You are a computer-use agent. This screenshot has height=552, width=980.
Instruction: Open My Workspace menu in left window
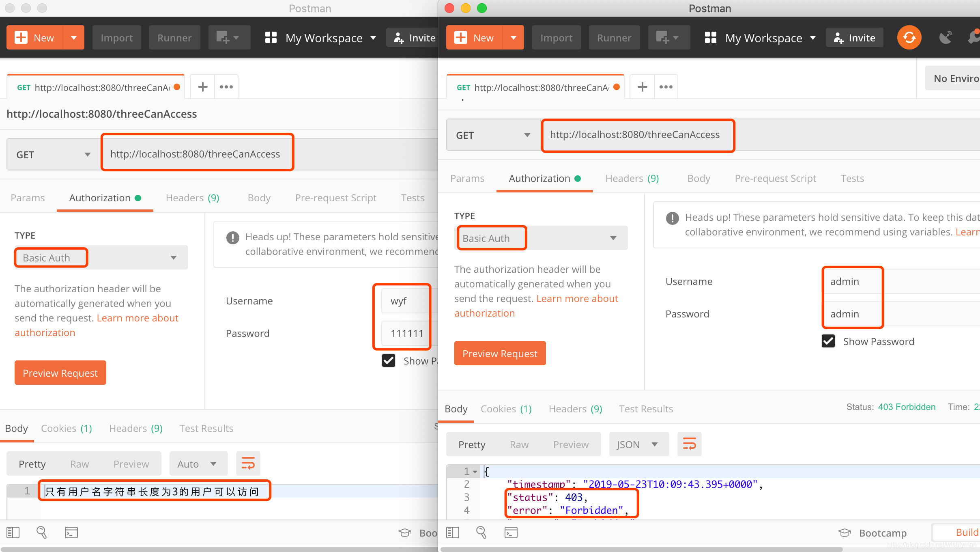[x=320, y=38]
